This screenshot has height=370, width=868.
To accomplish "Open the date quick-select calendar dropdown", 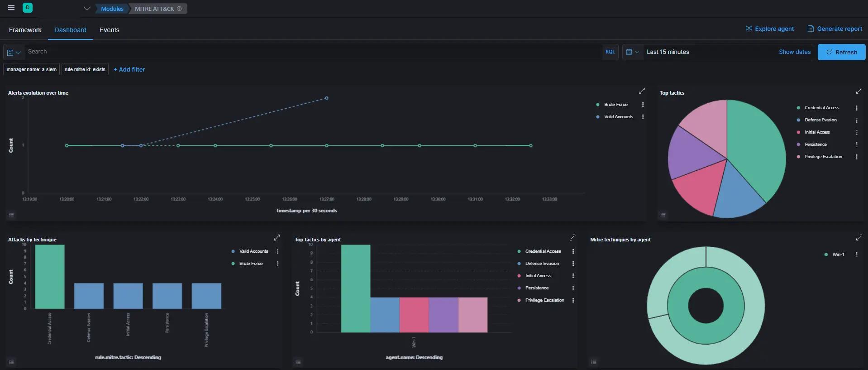I will click(632, 52).
